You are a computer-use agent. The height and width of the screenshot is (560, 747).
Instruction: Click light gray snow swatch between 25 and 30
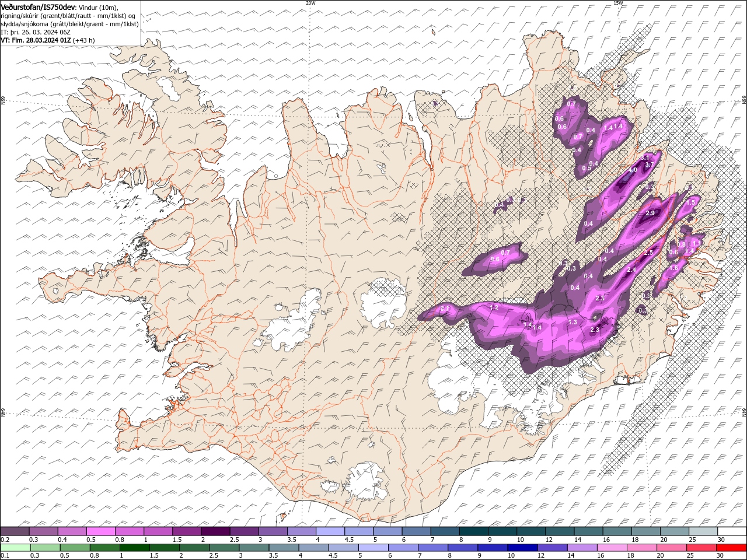coord(702,531)
